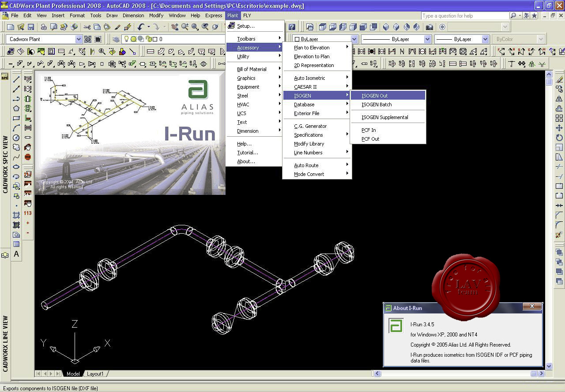Click the Specifications menu entry
The height and width of the screenshot is (392, 565).
[x=317, y=135]
